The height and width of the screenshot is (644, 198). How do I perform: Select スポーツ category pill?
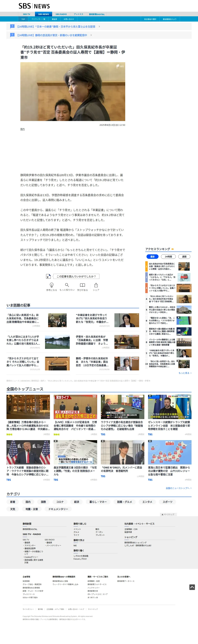pyautogui.click(x=167, y=502)
